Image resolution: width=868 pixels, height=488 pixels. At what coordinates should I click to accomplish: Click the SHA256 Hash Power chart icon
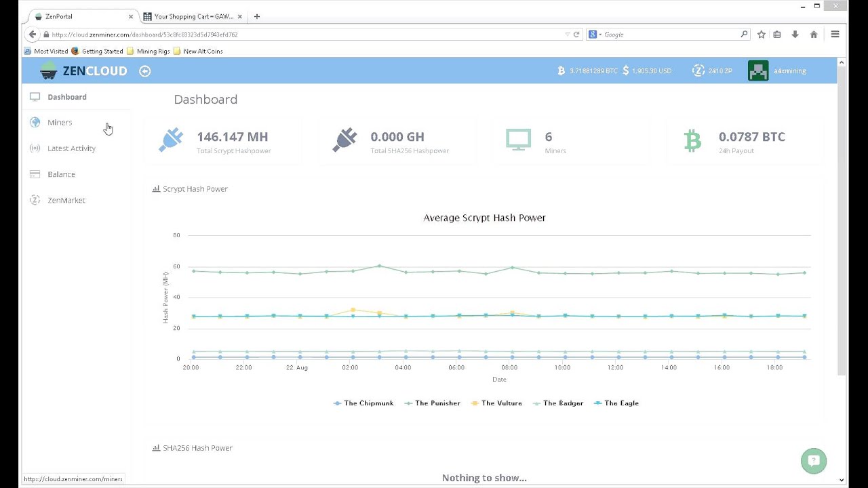click(x=156, y=448)
